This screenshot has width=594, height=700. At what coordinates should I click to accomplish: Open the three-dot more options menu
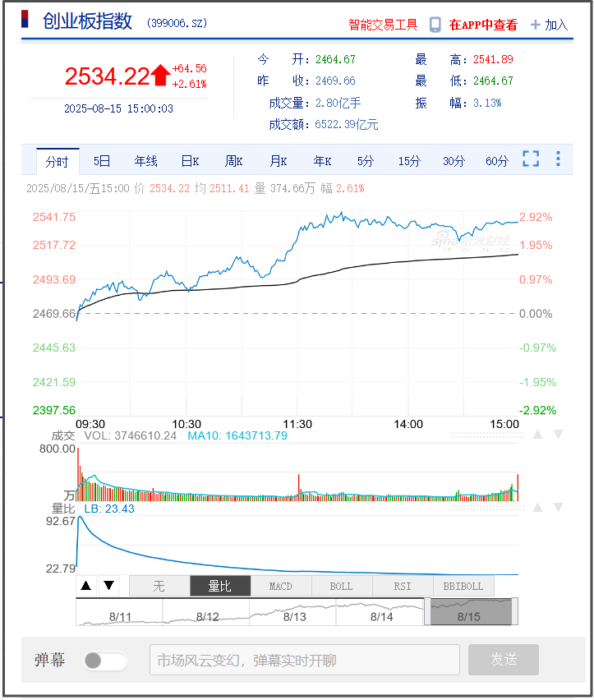pyautogui.click(x=558, y=159)
